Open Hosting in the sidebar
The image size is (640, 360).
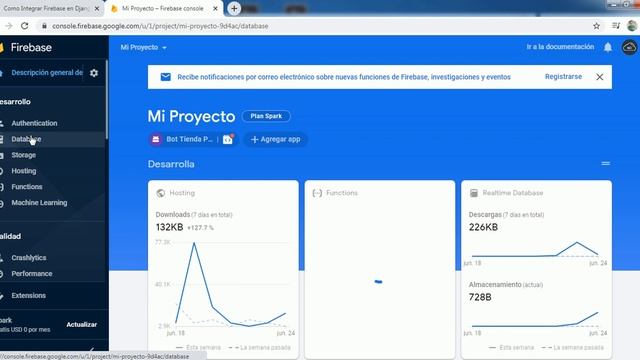pos(24,171)
